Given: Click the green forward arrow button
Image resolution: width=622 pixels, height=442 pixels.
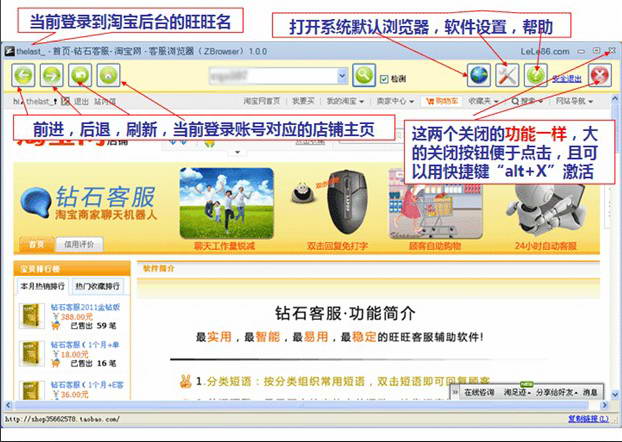Looking at the screenshot, I should (x=52, y=75).
